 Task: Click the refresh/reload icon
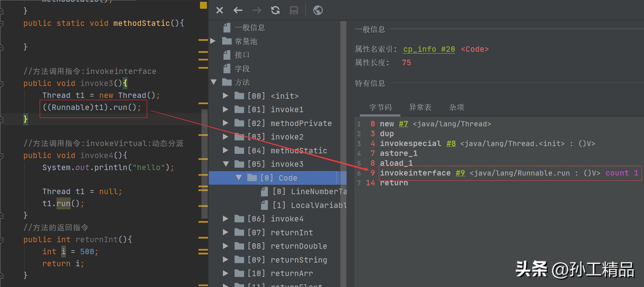275,10
